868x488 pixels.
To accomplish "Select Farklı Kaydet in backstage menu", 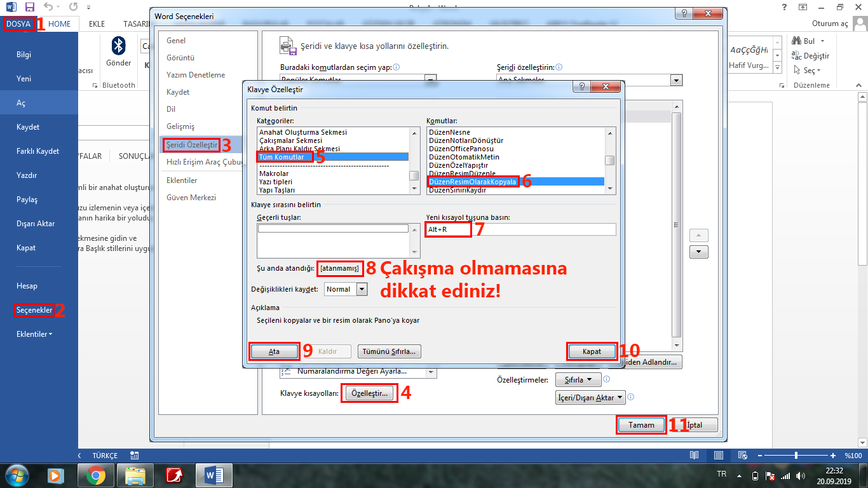I will pos(39,151).
